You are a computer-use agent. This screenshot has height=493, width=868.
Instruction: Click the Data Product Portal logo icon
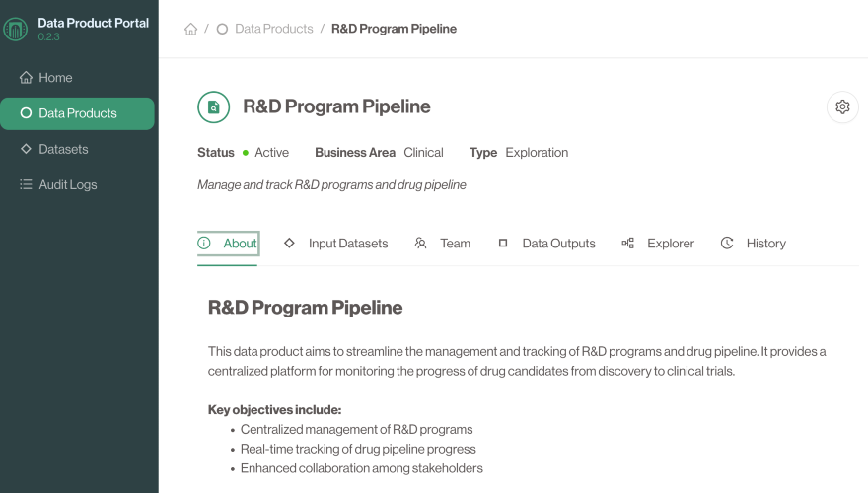tap(15, 29)
